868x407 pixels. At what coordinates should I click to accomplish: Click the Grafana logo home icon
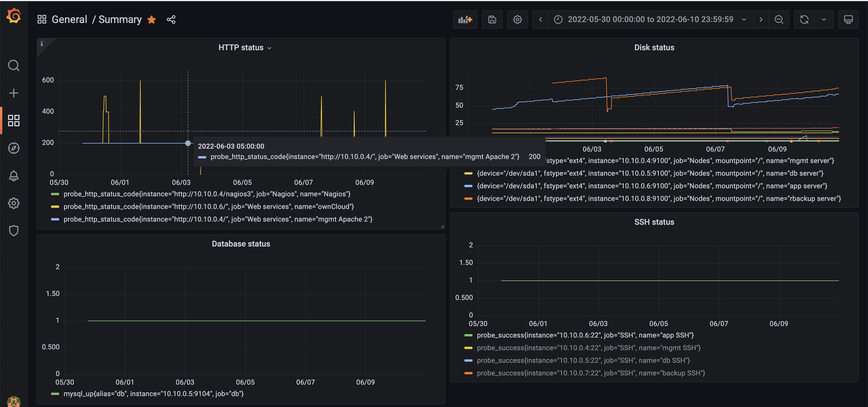(13, 16)
